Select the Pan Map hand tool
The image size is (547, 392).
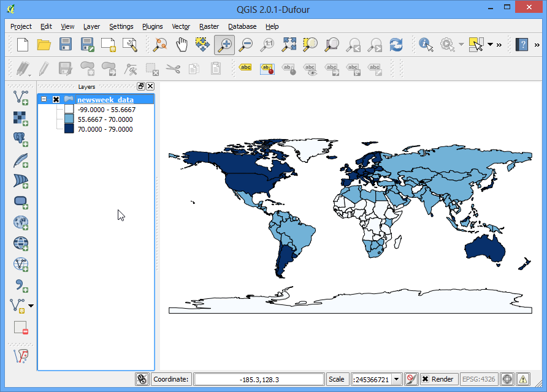[182, 45]
